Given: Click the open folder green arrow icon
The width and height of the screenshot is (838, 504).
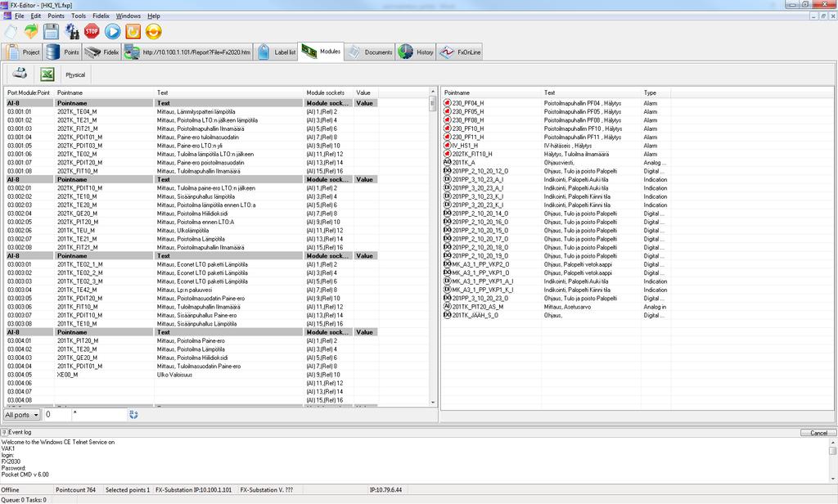Looking at the screenshot, I should click(31, 32).
